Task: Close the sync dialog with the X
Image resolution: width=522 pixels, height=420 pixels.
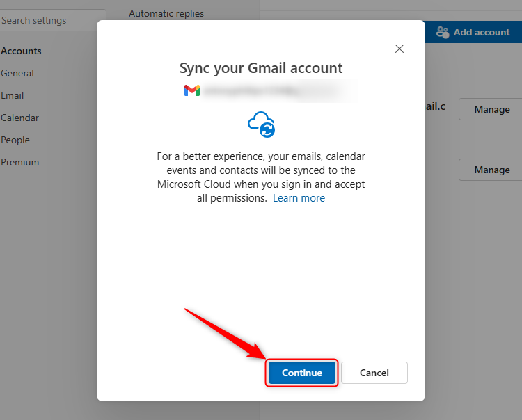Action: pyautogui.click(x=400, y=49)
